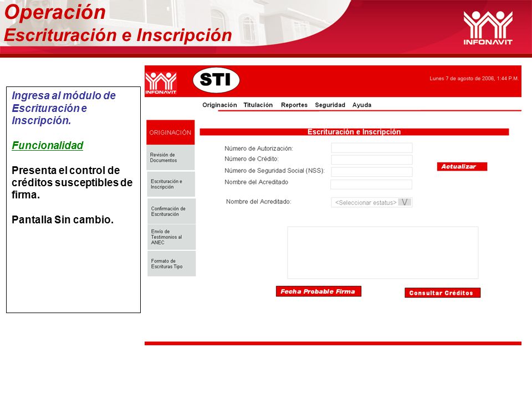532x399 pixels.
Task: Click the Fecha Probable Firma button
Action: [318, 291]
